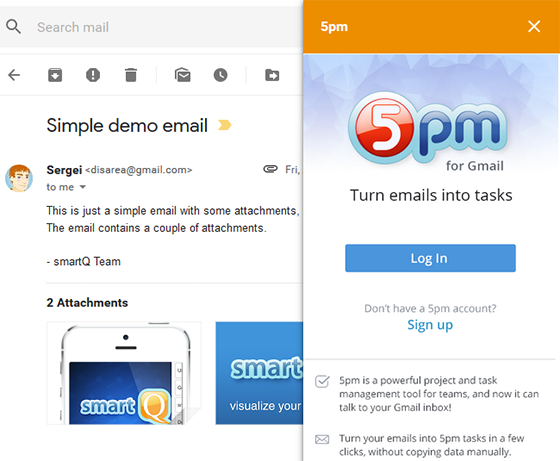
Task: Click the 5pm for Gmail logo
Action: coord(428,132)
